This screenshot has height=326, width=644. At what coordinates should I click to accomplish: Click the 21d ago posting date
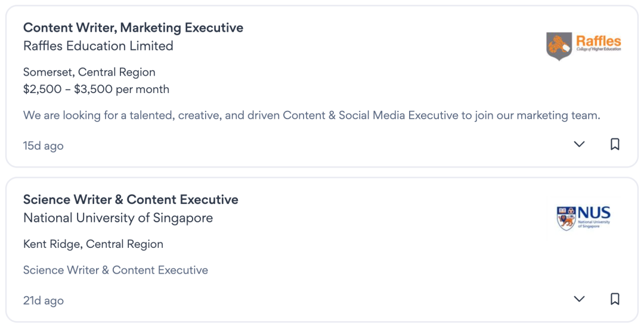tap(43, 301)
